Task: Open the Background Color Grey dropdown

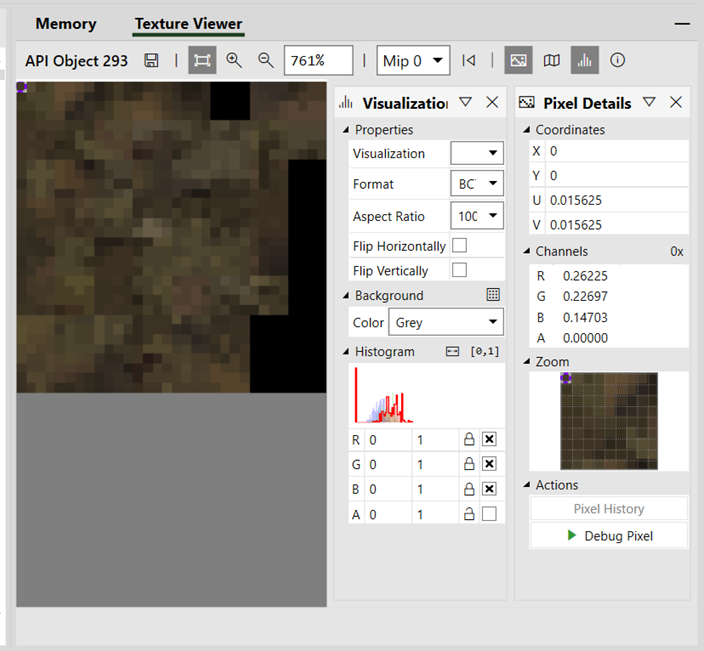Action: (446, 322)
